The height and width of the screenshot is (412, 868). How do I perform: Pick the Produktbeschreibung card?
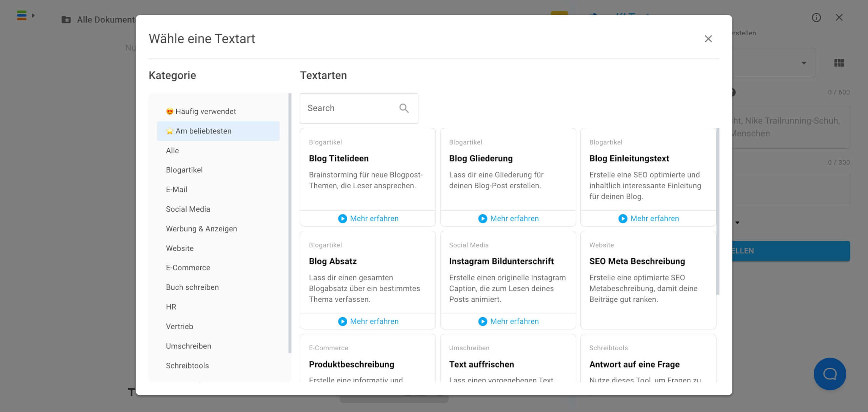click(x=368, y=358)
